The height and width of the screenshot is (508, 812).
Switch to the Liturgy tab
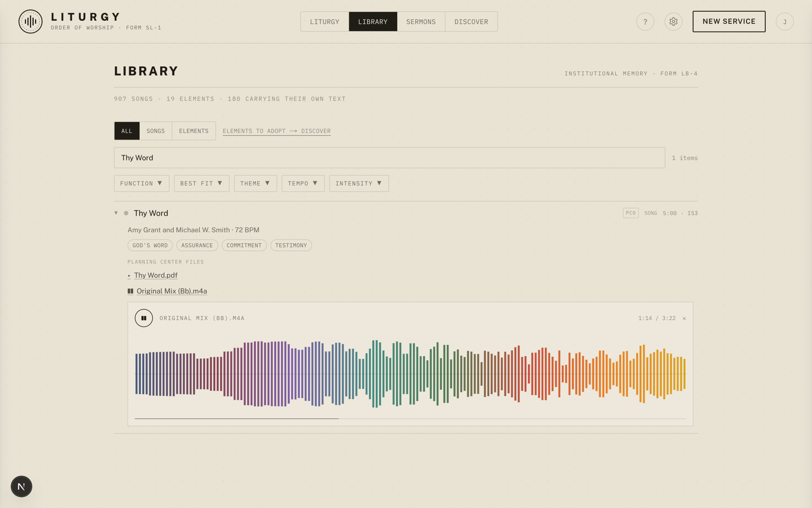coord(325,22)
